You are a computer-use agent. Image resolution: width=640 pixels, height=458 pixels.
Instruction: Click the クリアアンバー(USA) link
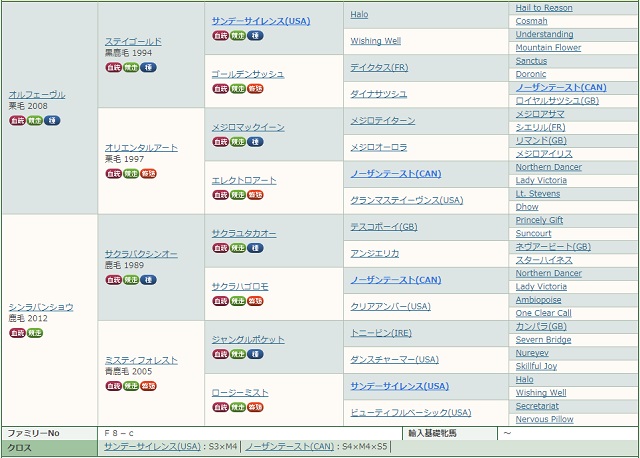tap(390, 307)
